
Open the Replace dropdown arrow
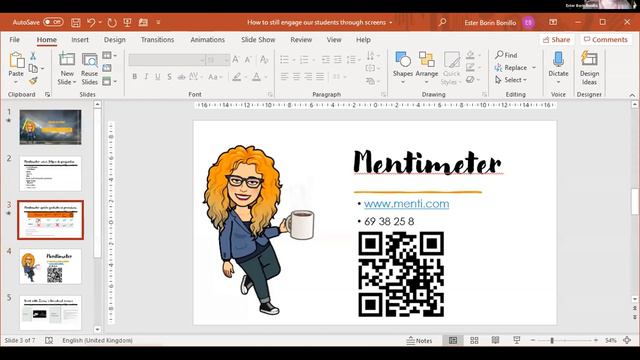tap(534, 68)
